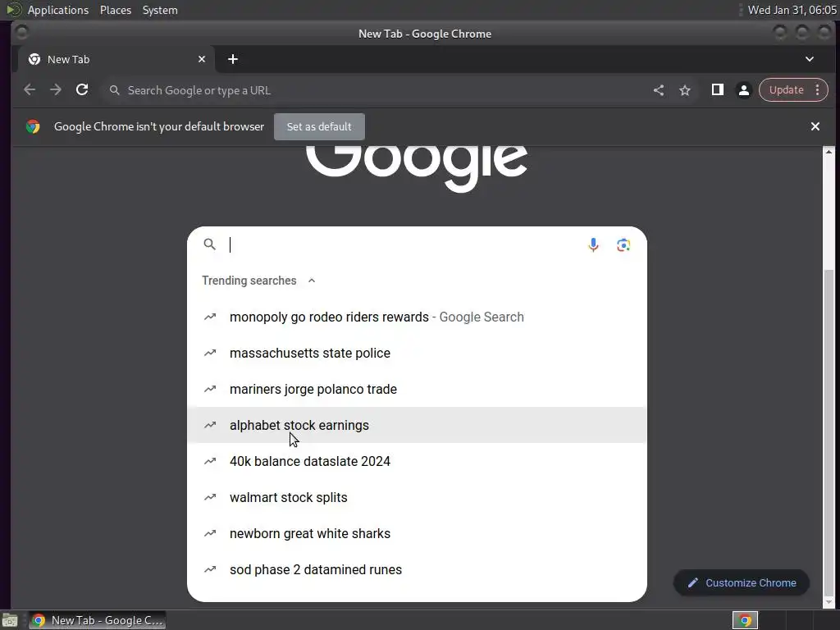Select massachusetts state police suggestion
This screenshot has height=630, width=840.
(x=417, y=353)
